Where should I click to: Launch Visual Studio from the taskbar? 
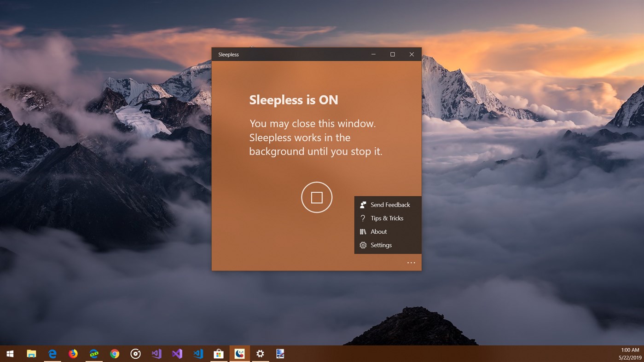[x=177, y=353]
